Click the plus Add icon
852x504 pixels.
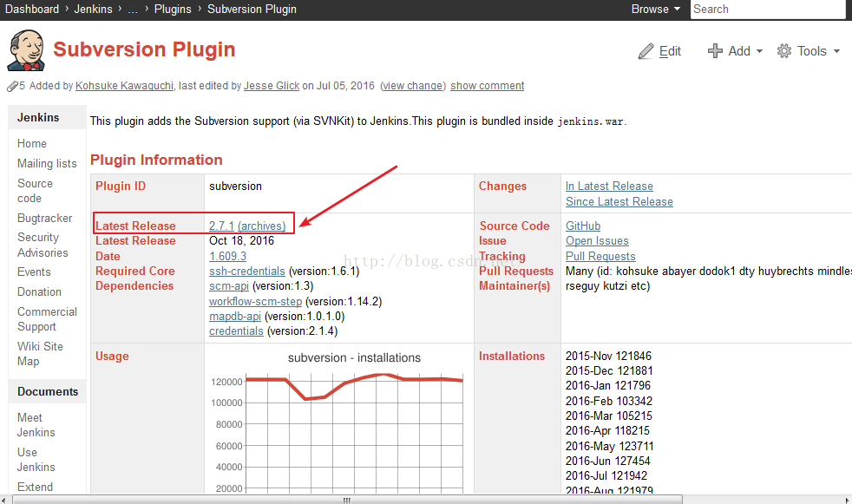715,50
